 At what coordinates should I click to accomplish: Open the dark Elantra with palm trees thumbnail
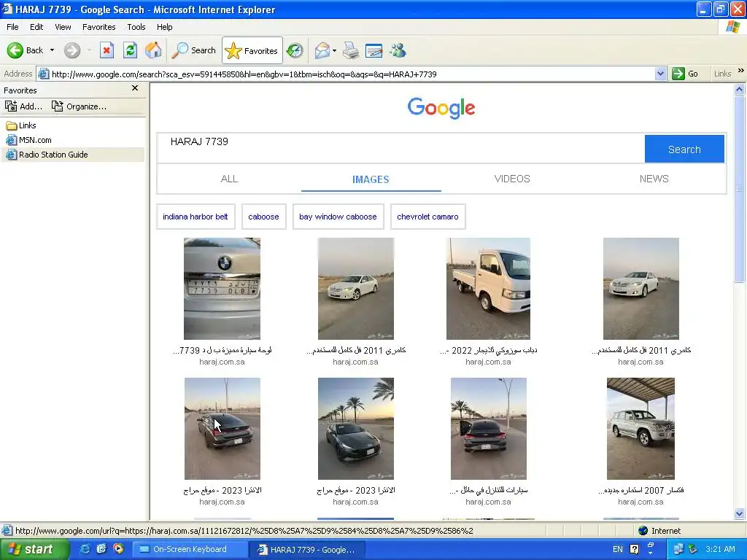pos(356,429)
